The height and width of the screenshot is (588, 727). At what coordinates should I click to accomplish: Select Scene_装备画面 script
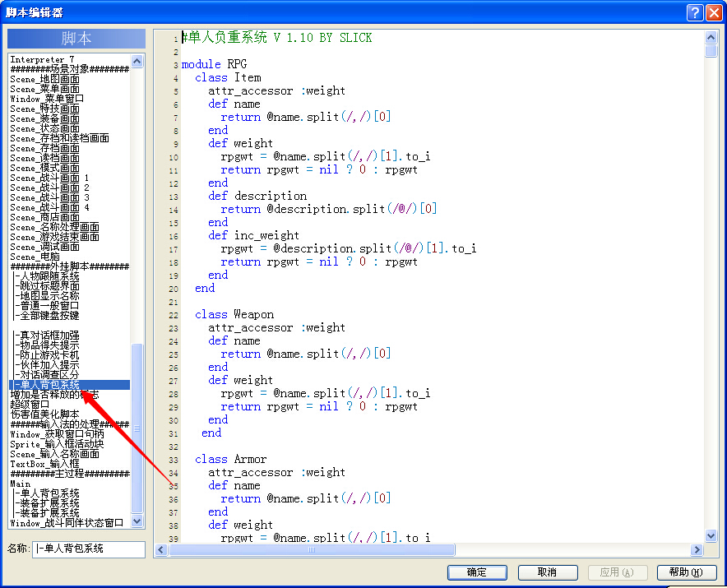coord(44,118)
